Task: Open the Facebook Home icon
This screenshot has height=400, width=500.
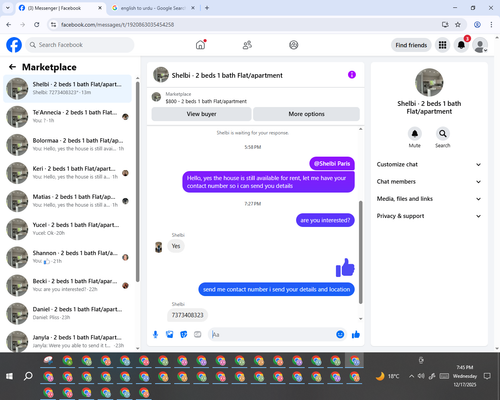Action: click(200, 45)
